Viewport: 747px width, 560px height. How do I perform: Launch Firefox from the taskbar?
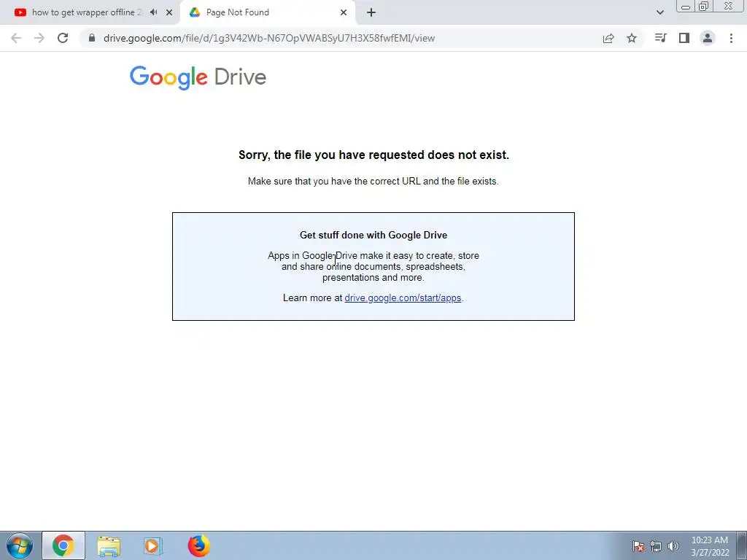[198, 545]
